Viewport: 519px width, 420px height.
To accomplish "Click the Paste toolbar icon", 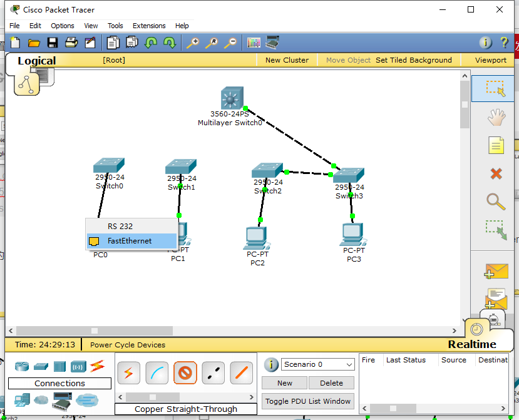I will click(x=131, y=43).
